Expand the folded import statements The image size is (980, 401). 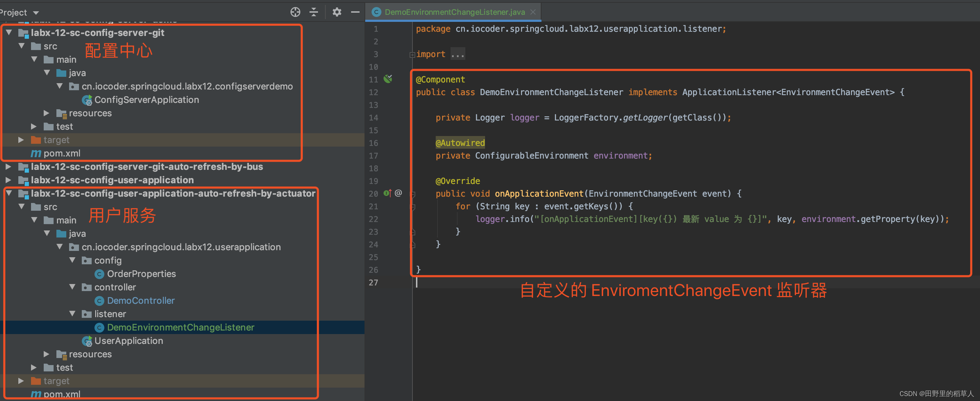412,55
